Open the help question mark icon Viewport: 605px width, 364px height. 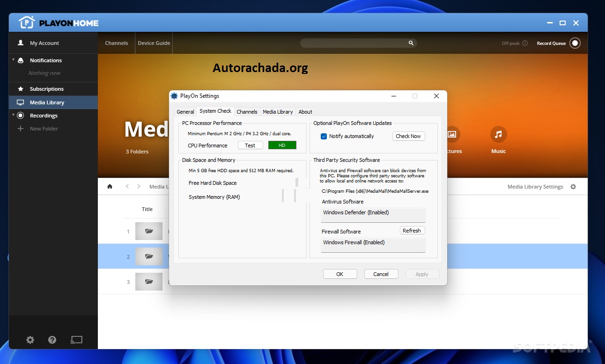pyautogui.click(x=52, y=340)
